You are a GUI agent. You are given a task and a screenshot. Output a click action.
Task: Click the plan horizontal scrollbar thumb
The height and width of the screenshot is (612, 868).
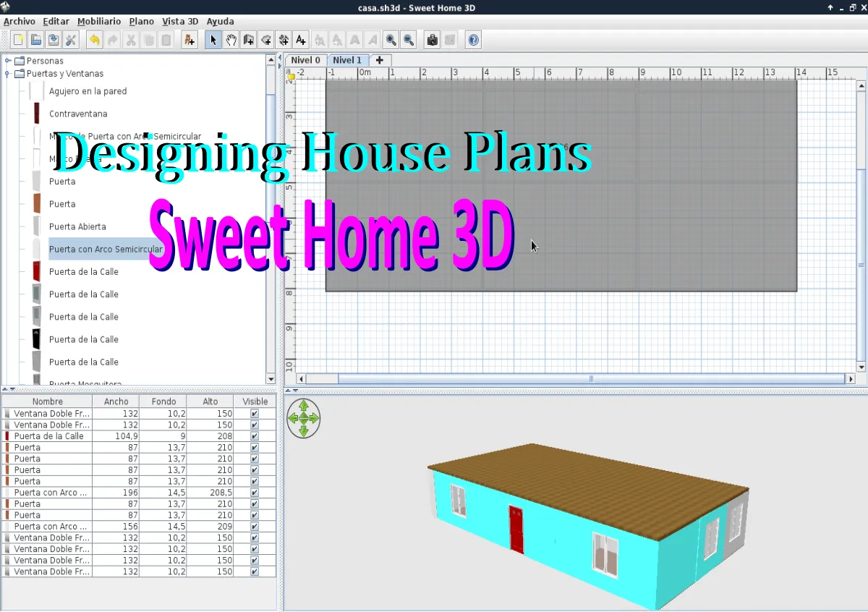(x=591, y=378)
